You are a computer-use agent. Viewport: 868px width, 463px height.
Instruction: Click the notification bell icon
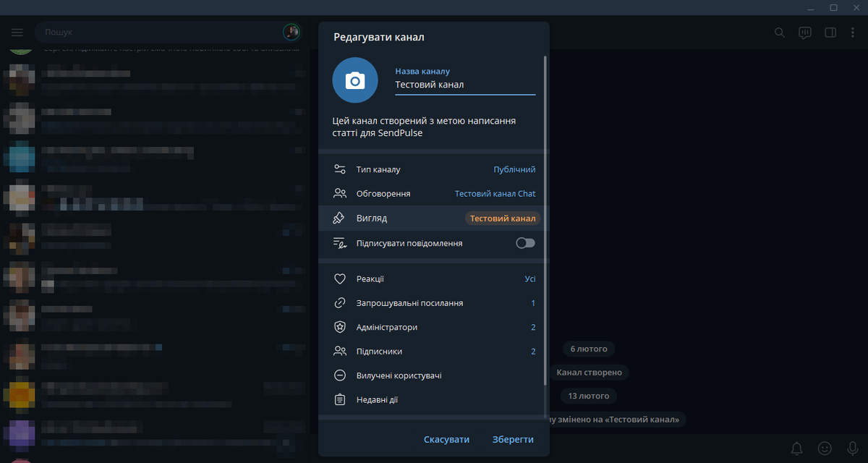pos(796,448)
